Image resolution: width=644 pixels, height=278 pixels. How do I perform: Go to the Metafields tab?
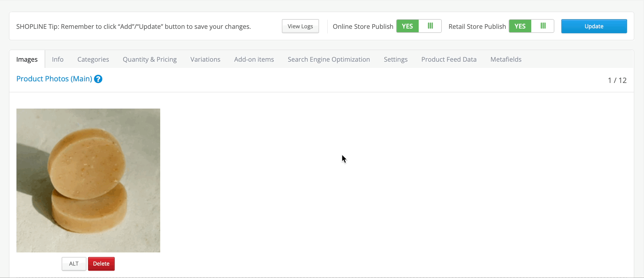pos(506,59)
